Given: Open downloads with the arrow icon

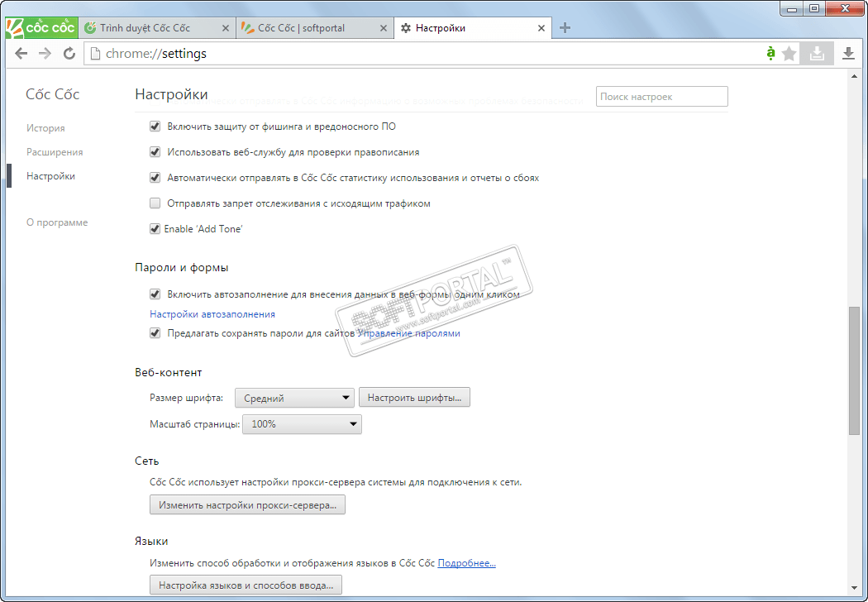Looking at the screenshot, I should coord(848,54).
